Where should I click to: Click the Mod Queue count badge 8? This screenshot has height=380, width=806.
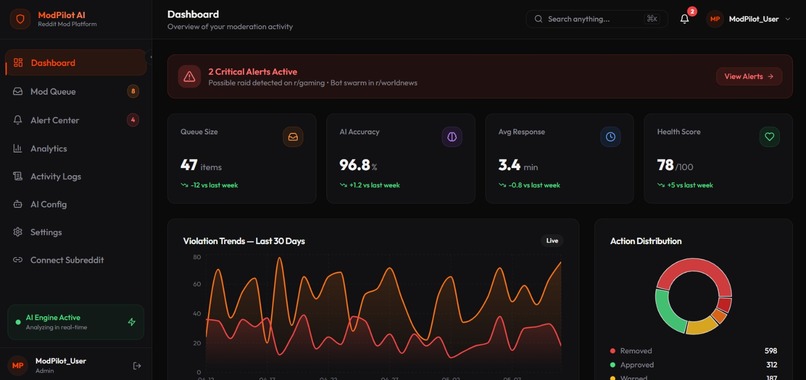click(133, 92)
